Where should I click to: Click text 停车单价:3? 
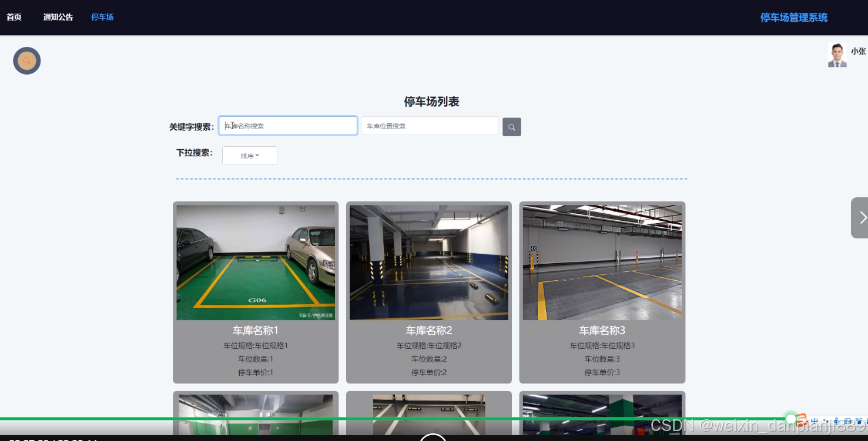click(x=602, y=372)
